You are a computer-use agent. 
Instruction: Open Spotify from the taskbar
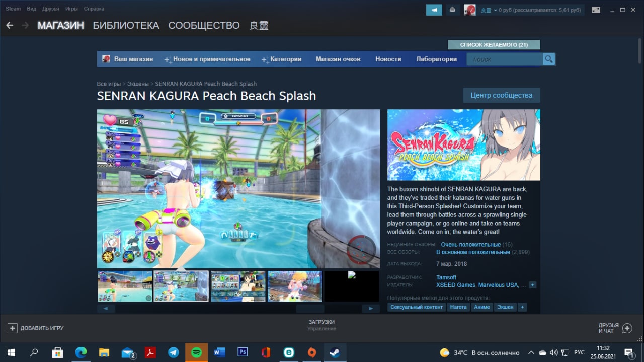coord(196,352)
